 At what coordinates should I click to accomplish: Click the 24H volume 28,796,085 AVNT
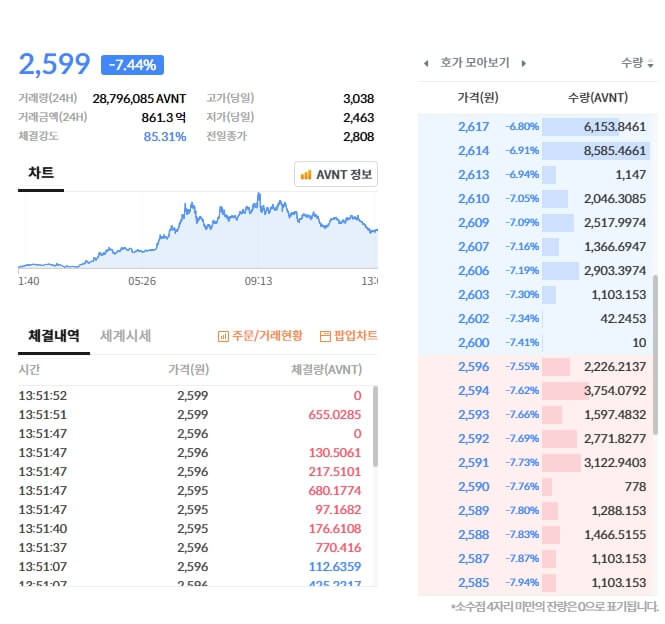click(139, 99)
